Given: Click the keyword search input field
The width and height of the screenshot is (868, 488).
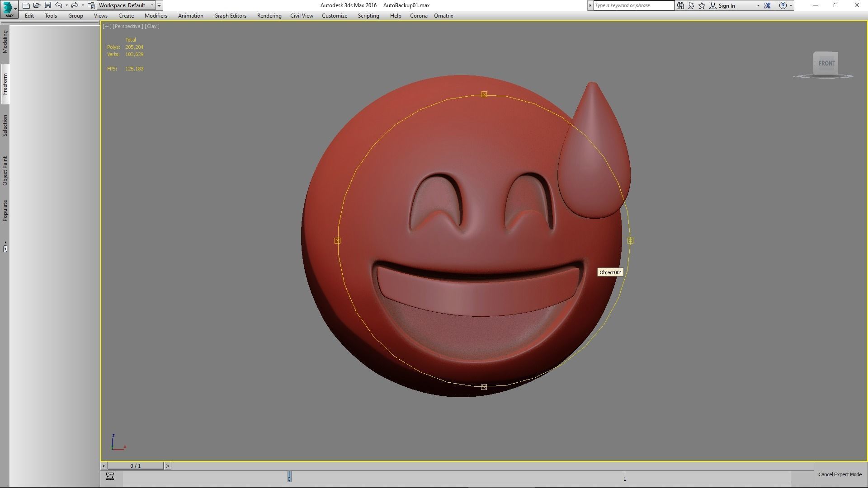Looking at the screenshot, I should [634, 5].
